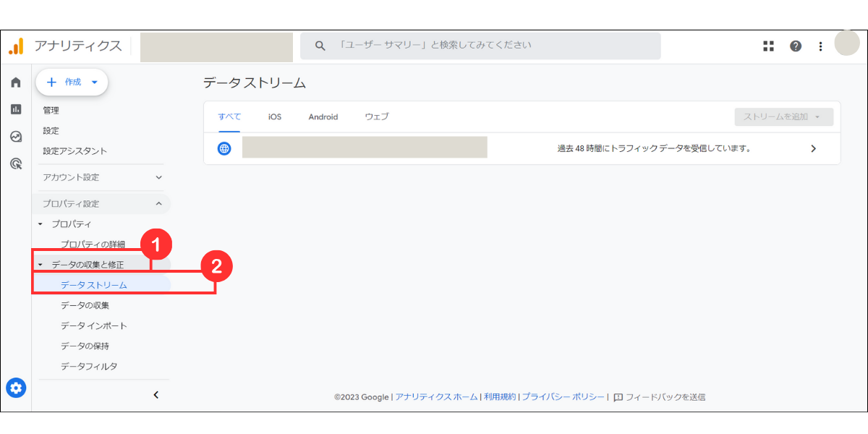868x434 pixels.
Task: Open the Home icon in left rail
Action: point(15,82)
